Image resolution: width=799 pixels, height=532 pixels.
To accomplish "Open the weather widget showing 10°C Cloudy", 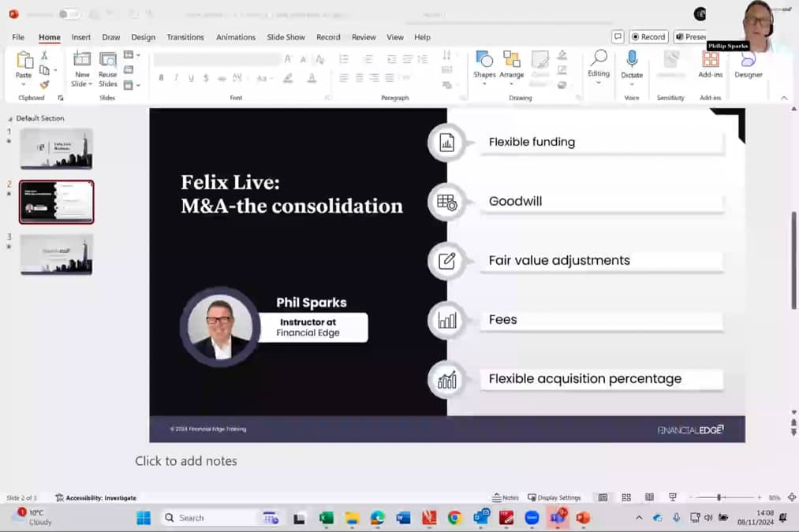I will coord(34,517).
